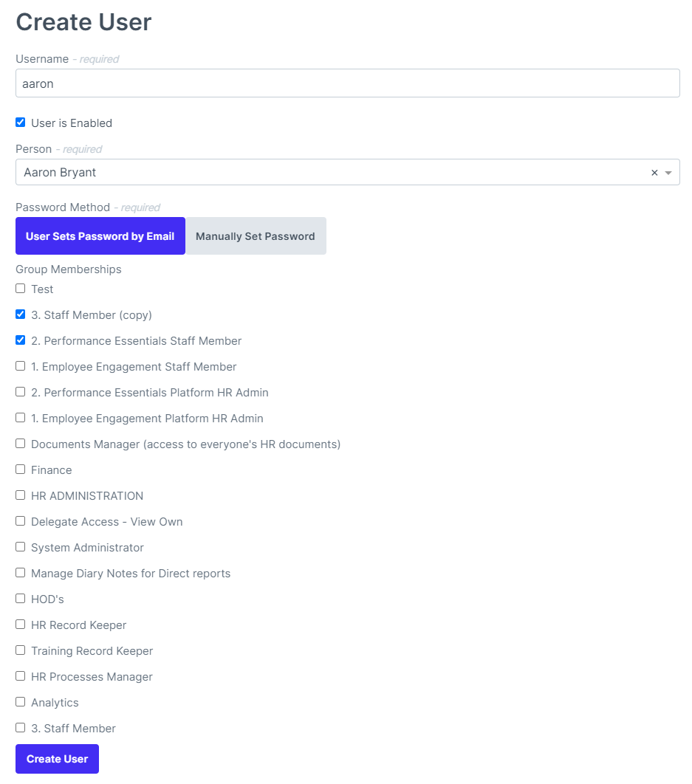Clear the selected person Aaron Bryant
The width and height of the screenshot is (692, 784).
[654, 172]
